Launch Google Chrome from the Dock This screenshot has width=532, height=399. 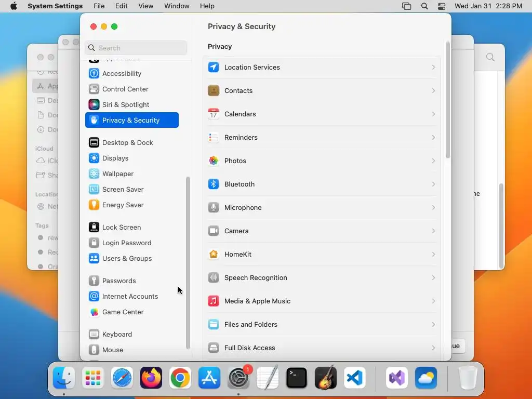click(x=180, y=378)
